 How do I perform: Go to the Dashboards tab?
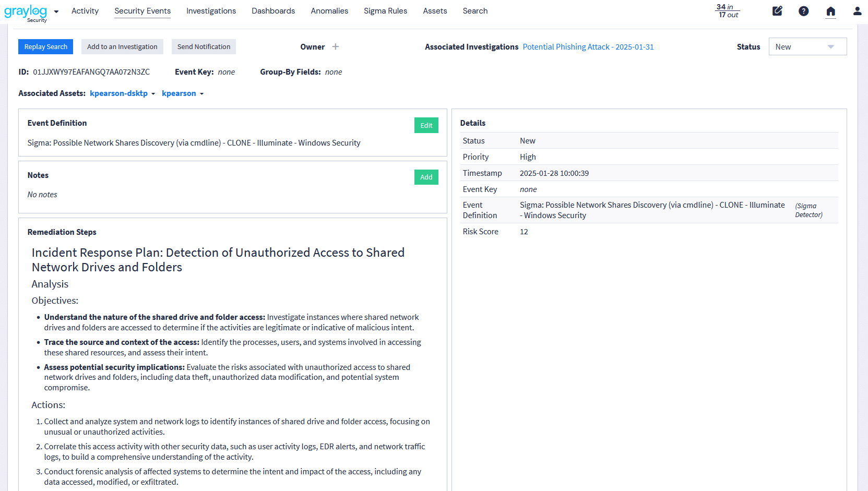pos(273,10)
